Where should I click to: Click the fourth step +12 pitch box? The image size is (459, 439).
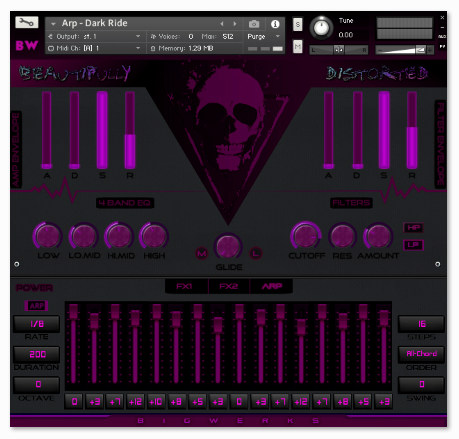point(135,402)
